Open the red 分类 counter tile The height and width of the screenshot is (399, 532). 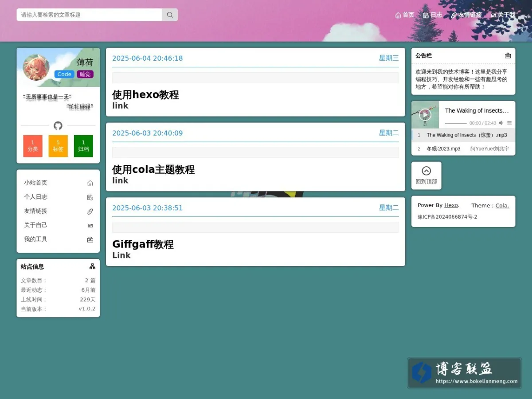tap(33, 146)
